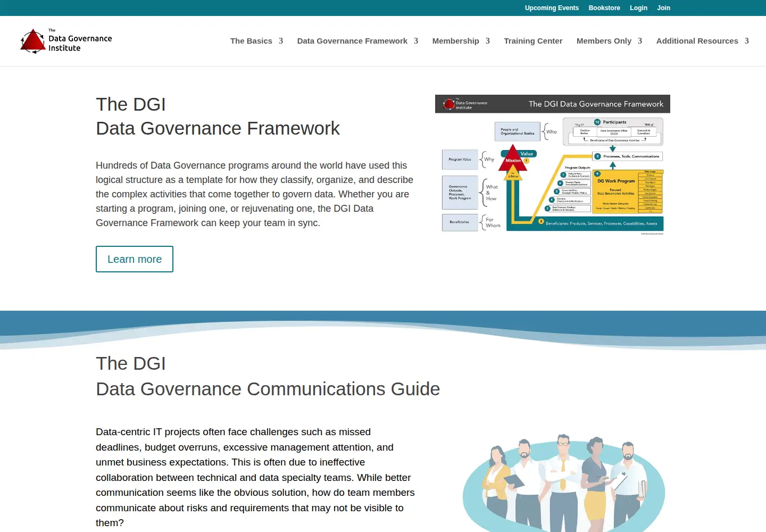Open Additional Resources menu

pos(697,41)
